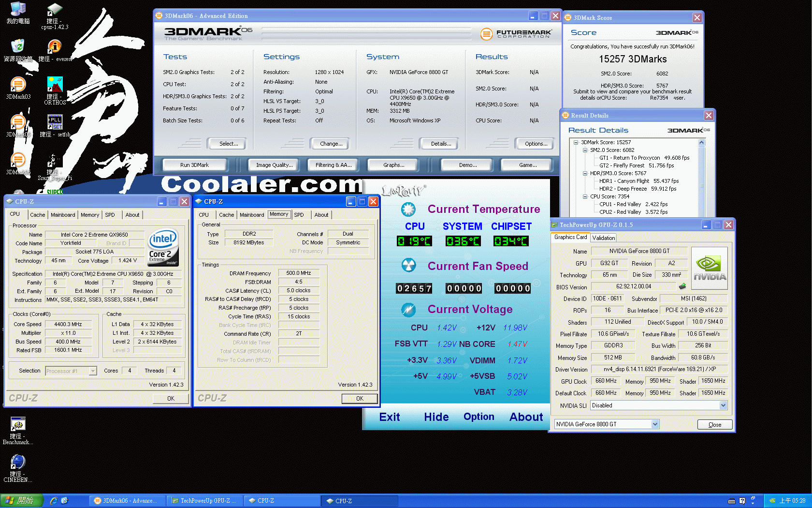Click the CPU temperature readout in the monitor

point(414,241)
